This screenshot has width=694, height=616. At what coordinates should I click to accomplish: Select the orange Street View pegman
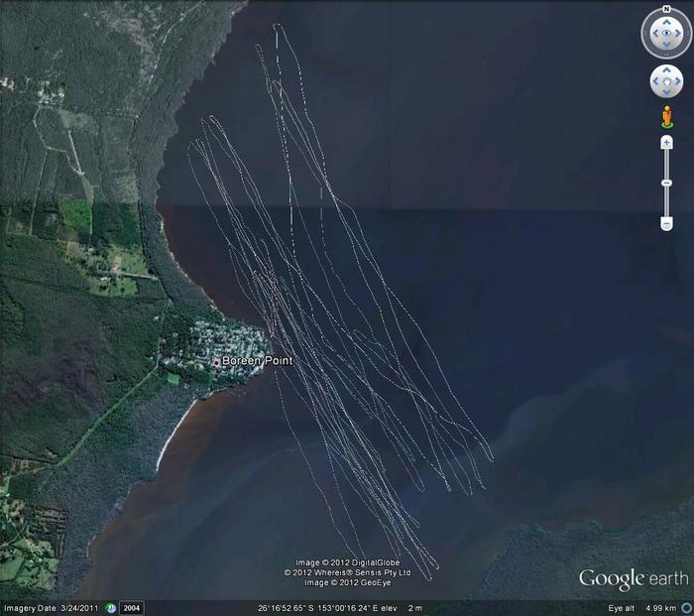pyautogui.click(x=666, y=117)
